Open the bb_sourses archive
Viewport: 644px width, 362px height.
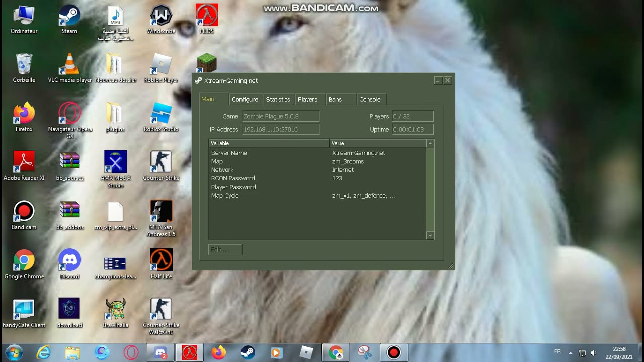69,166
